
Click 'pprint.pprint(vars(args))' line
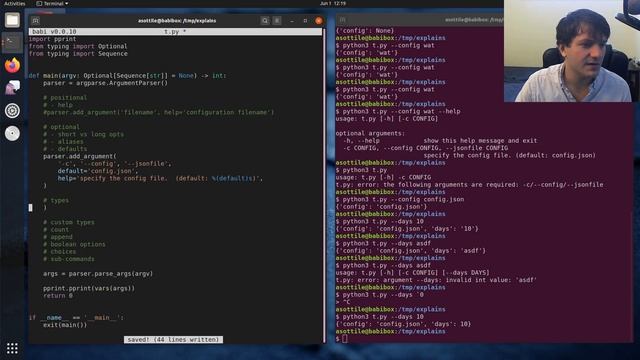[x=89, y=289]
